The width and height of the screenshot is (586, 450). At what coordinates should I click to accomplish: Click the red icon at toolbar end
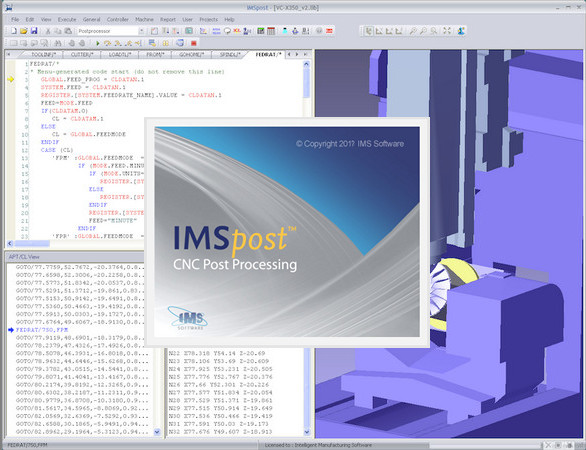(x=329, y=31)
